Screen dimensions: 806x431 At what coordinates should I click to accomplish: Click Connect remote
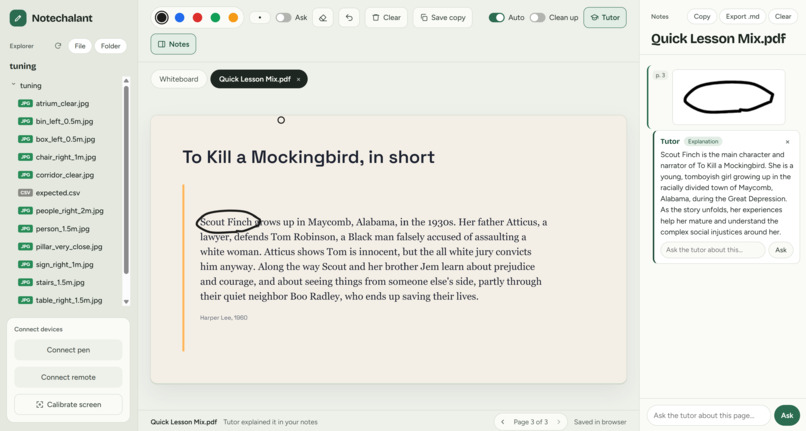coord(68,377)
